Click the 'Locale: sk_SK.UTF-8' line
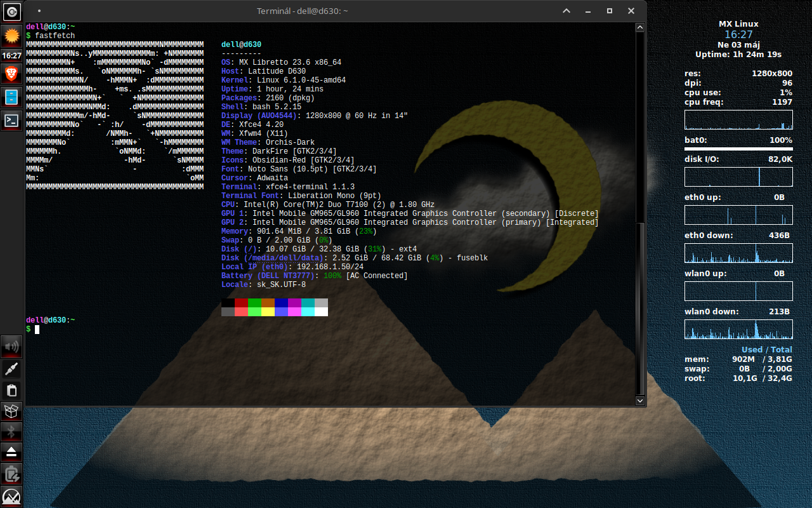The image size is (812, 508). click(x=263, y=284)
